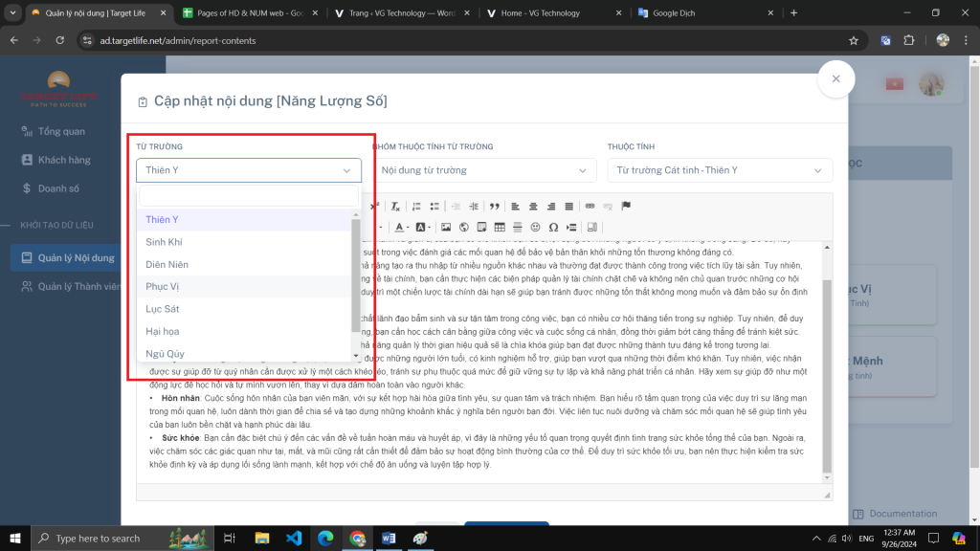Open the text color picker
Screen dimensions: 980x551
click(401, 228)
